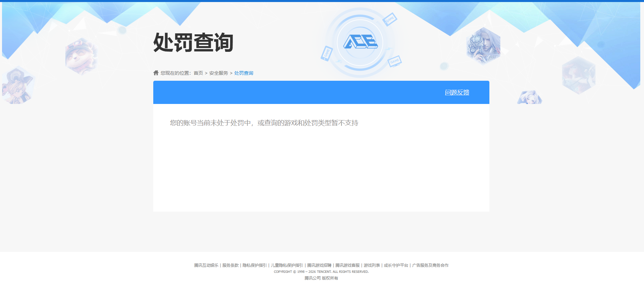
Task: Open 腾讯互动娱乐 footer link
Action: pos(206,265)
